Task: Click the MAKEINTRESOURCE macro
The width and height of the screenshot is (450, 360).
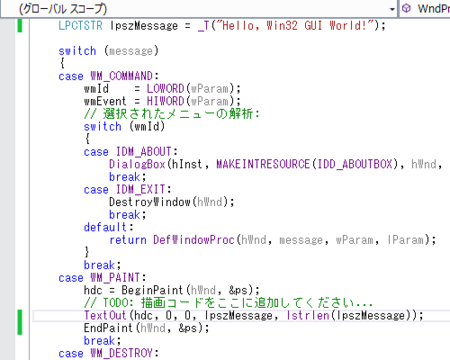Action: coord(263,164)
